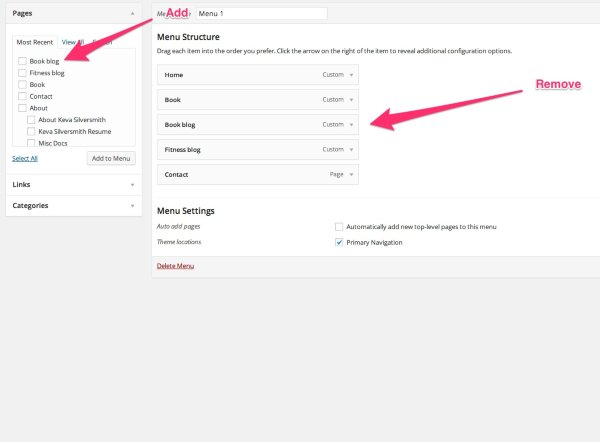Expand the Contact page menu item arrow

click(x=351, y=174)
